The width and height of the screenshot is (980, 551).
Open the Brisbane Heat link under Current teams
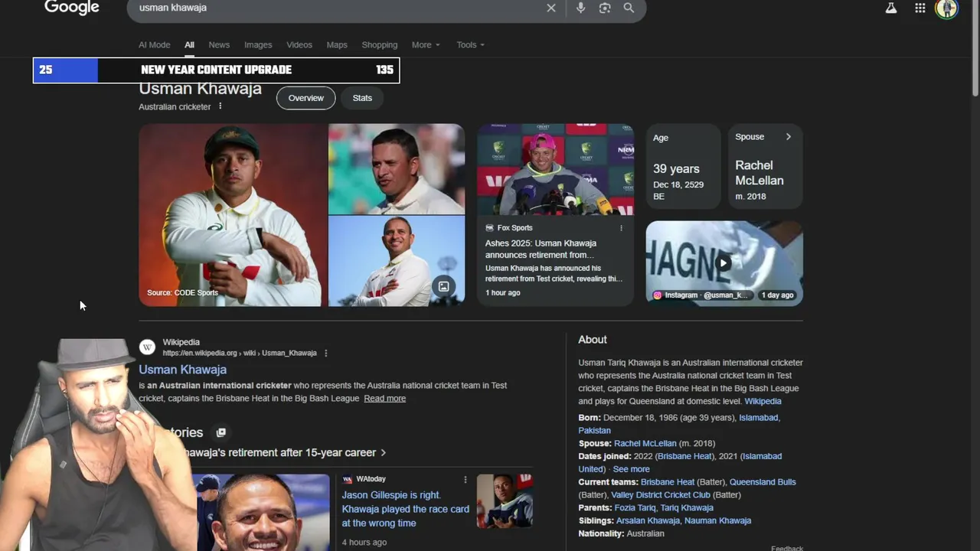[x=668, y=482]
